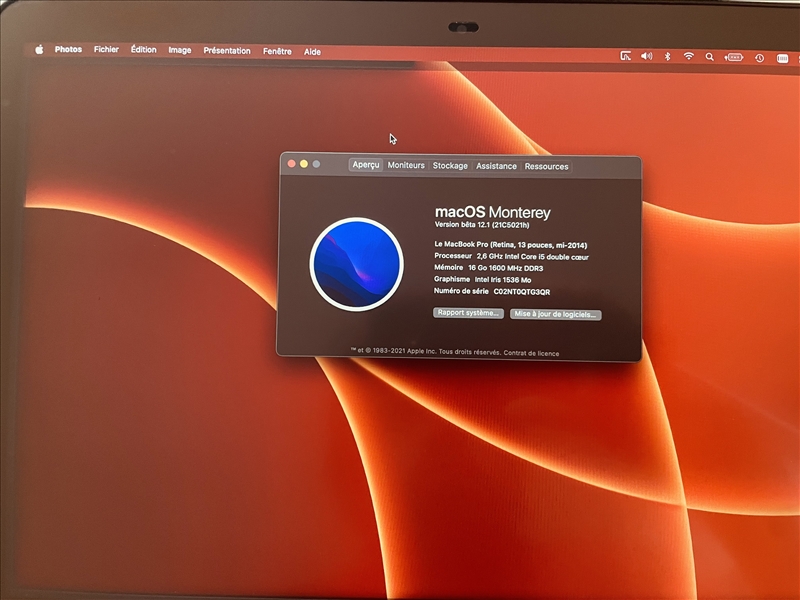Open the Apple menu logo
The width and height of the screenshot is (800, 600).
(x=39, y=49)
